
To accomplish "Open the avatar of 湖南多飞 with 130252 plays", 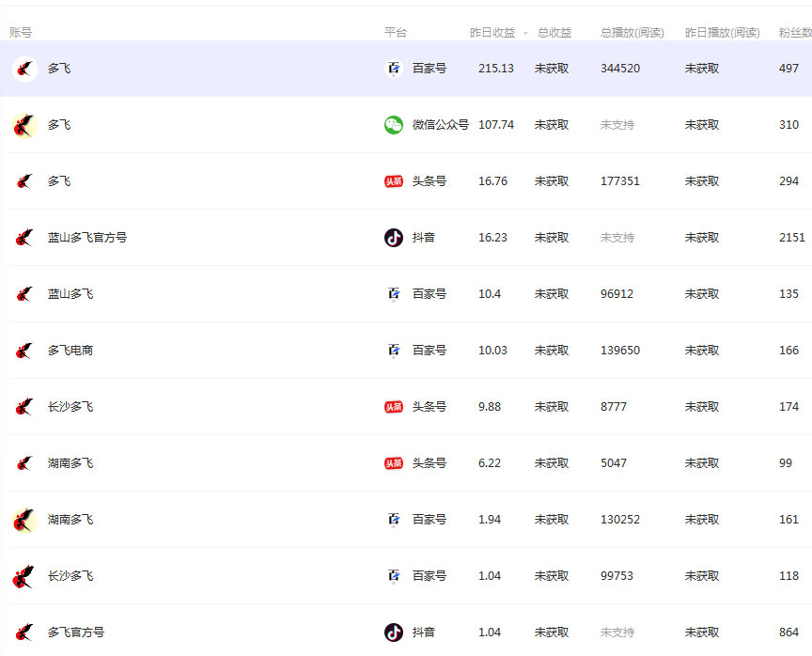I will pyautogui.click(x=24, y=520).
